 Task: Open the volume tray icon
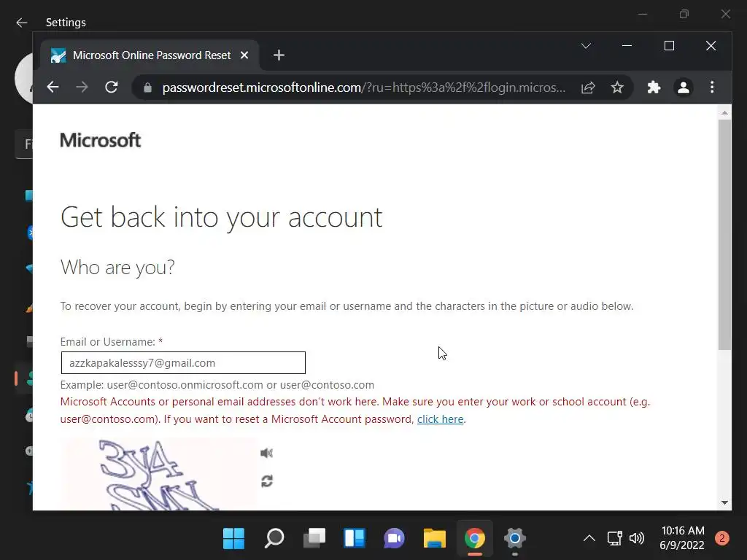[636, 538]
